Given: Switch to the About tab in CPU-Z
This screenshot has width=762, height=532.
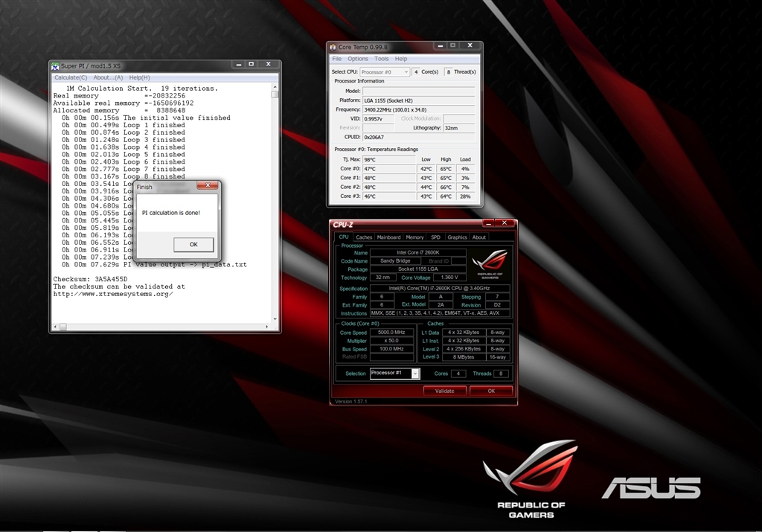Looking at the screenshot, I should [478, 237].
